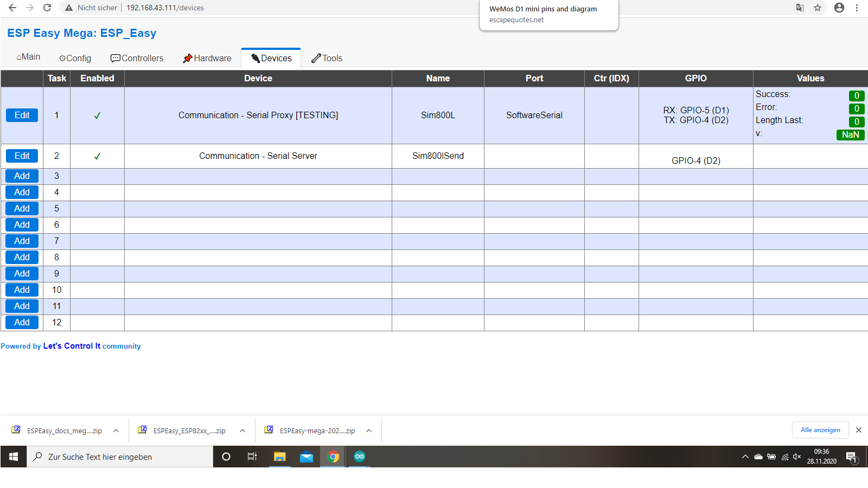Click the OneDrive cloud tray icon

point(758,457)
